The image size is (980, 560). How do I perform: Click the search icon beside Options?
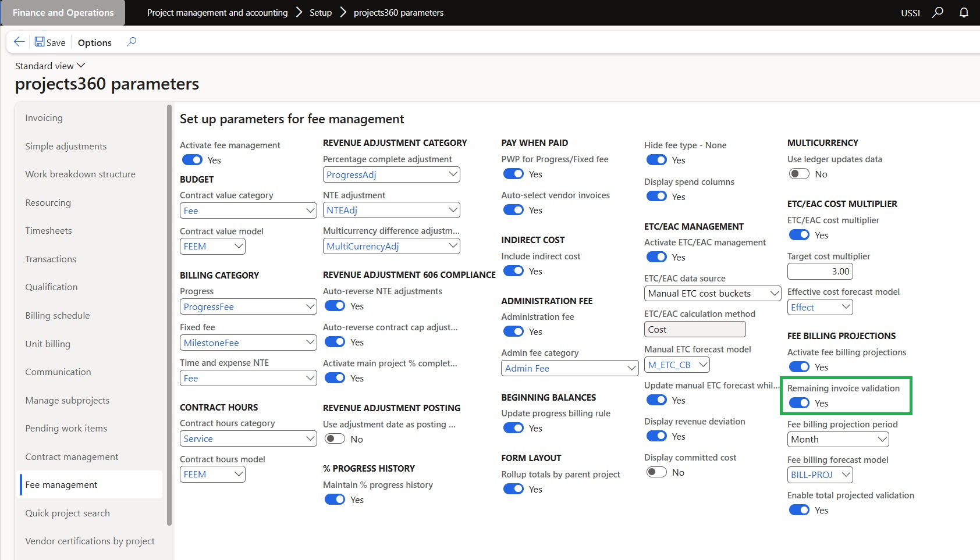(132, 42)
